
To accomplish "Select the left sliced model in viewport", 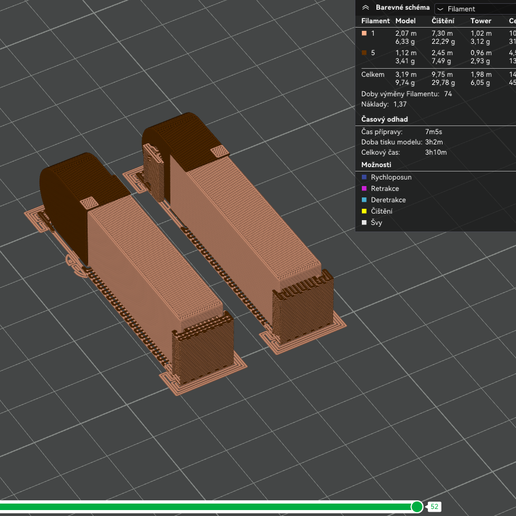I will [147, 263].
